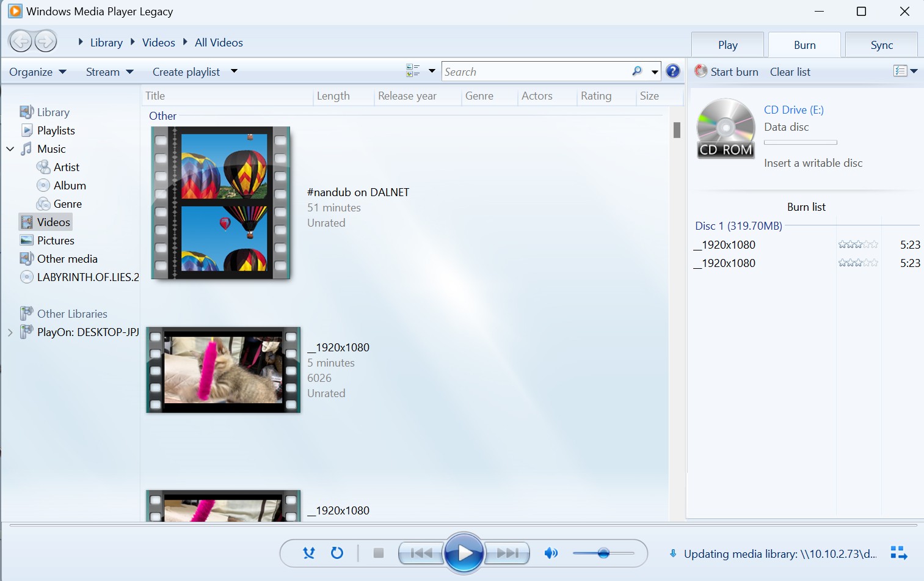Switch to the Sync tab
Screen dimensions: 924x581
point(881,44)
